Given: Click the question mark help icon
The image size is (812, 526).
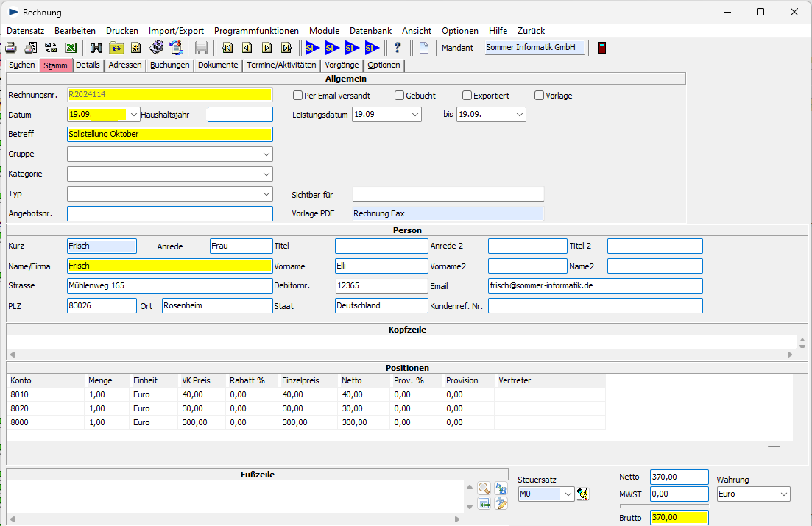Looking at the screenshot, I should pos(398,48).
